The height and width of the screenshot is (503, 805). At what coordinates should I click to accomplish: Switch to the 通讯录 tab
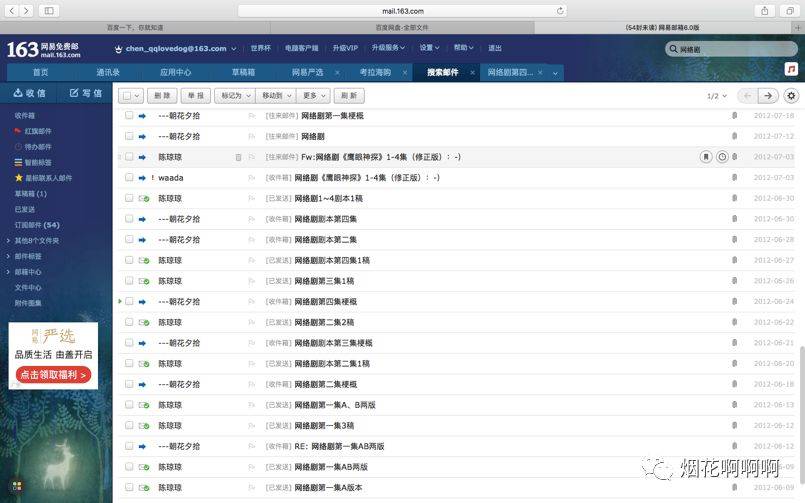[x=108, y=72]
